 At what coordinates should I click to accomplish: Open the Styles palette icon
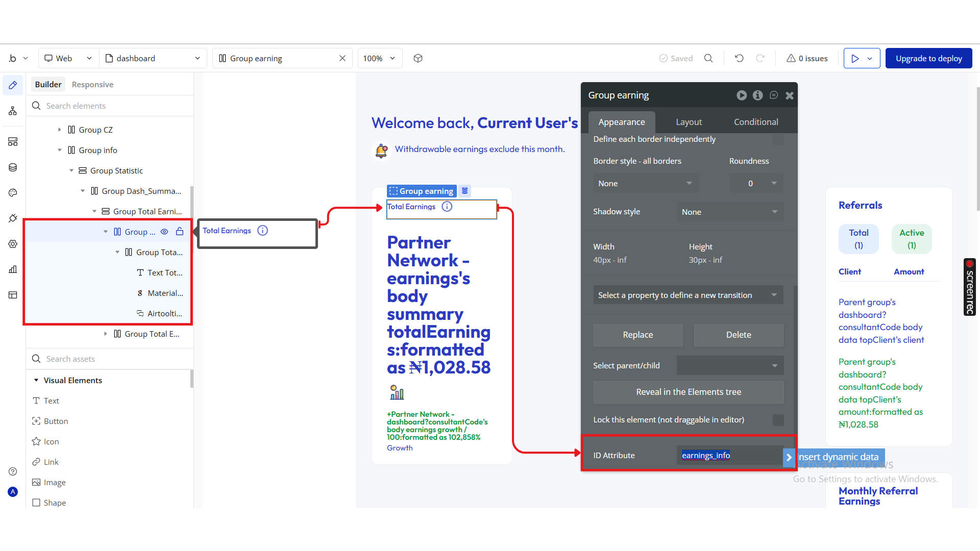click(13, 193)
